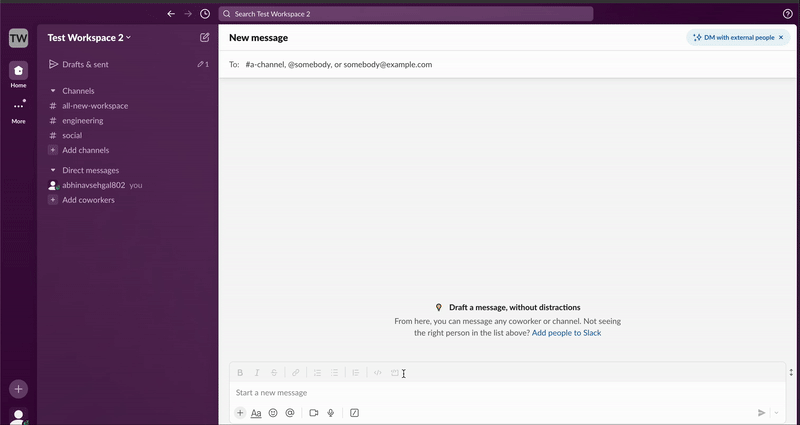The image size is (800, 425).
Task: Open the abhinavsehgal802 direct message
Action: click(95, 185)
